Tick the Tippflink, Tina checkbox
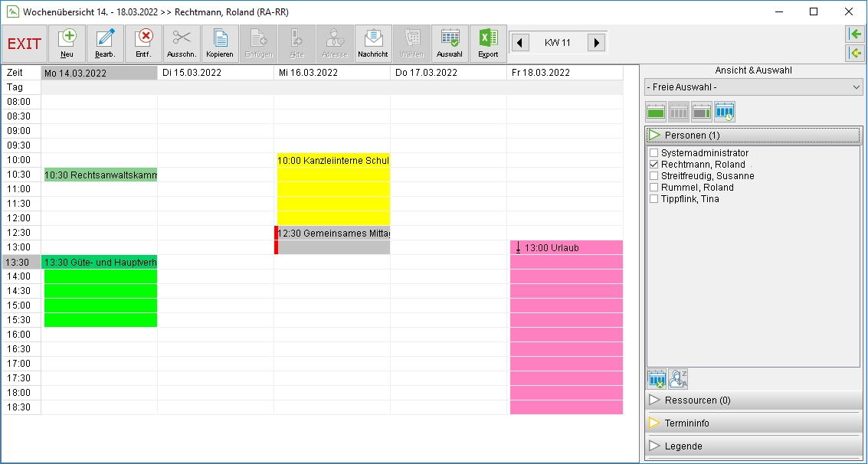 [653, 199]
